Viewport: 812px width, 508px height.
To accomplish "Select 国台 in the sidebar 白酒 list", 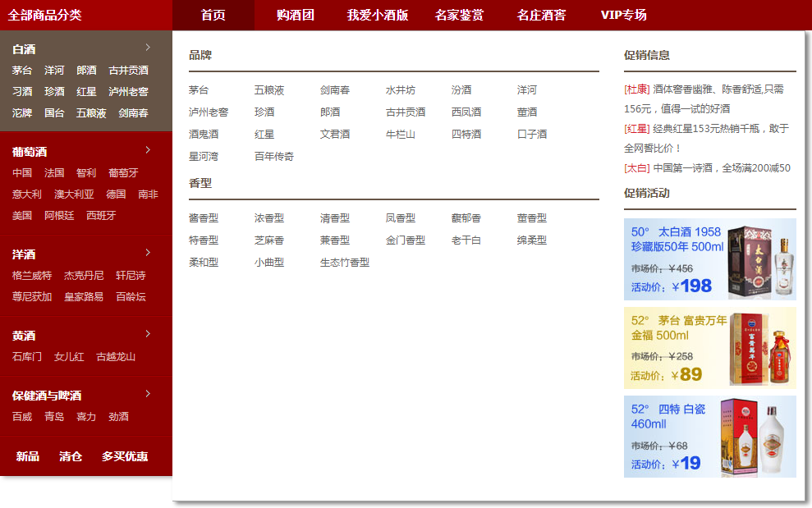I will pyautogui.click(x=54, y=113).
